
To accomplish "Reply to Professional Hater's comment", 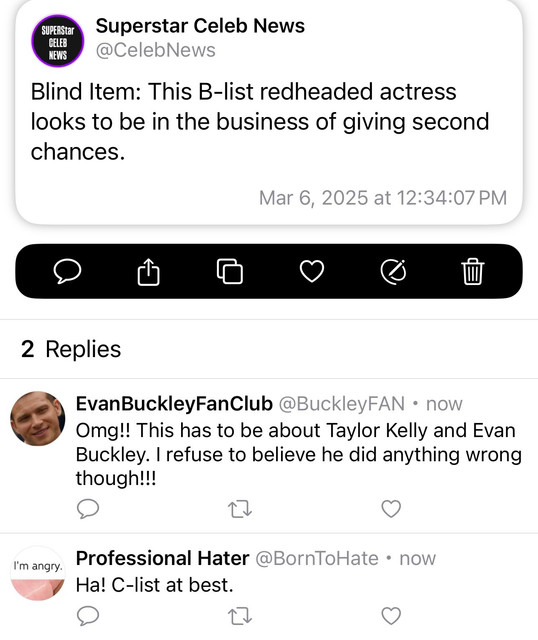I will (88, 616).
